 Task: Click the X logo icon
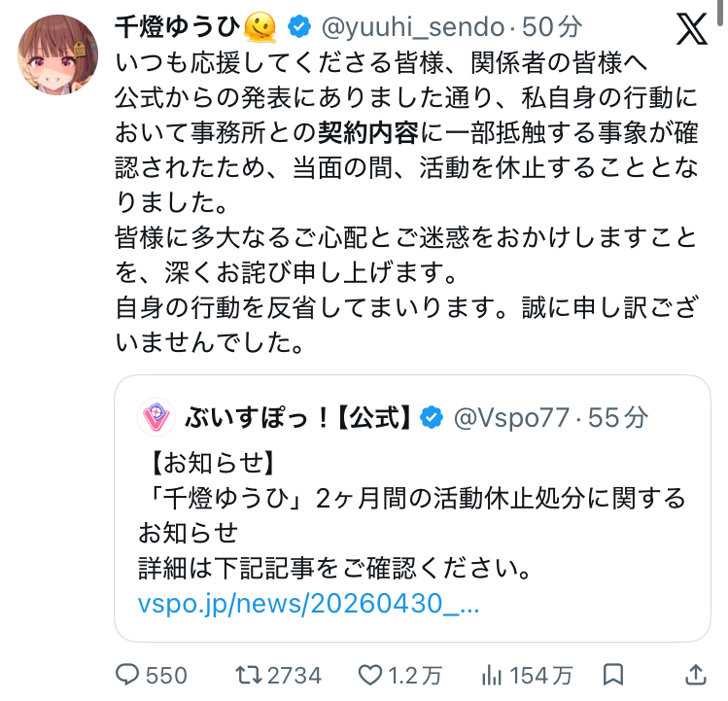tap(691, 30)
